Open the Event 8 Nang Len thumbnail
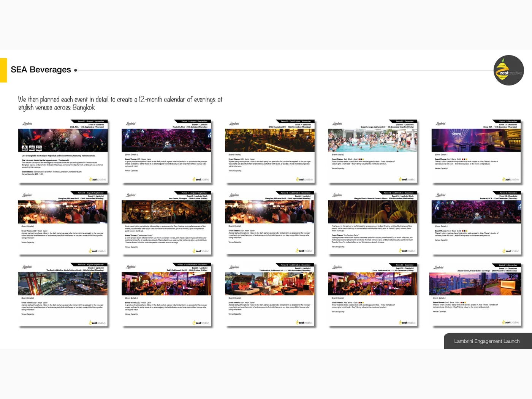 pyautogui.click(x=270, y=223)
